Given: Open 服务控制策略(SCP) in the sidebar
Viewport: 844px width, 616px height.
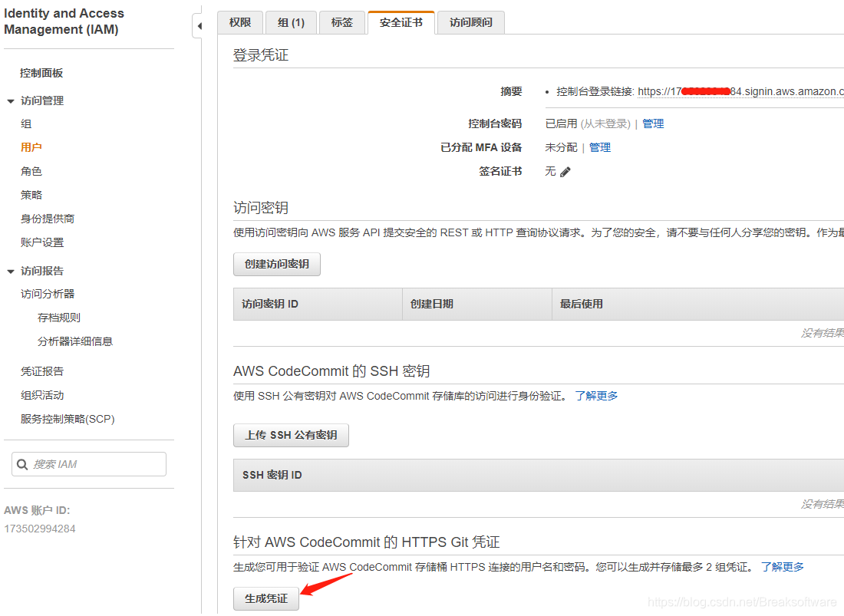Looking at the screenshot, I should point(68,419).
